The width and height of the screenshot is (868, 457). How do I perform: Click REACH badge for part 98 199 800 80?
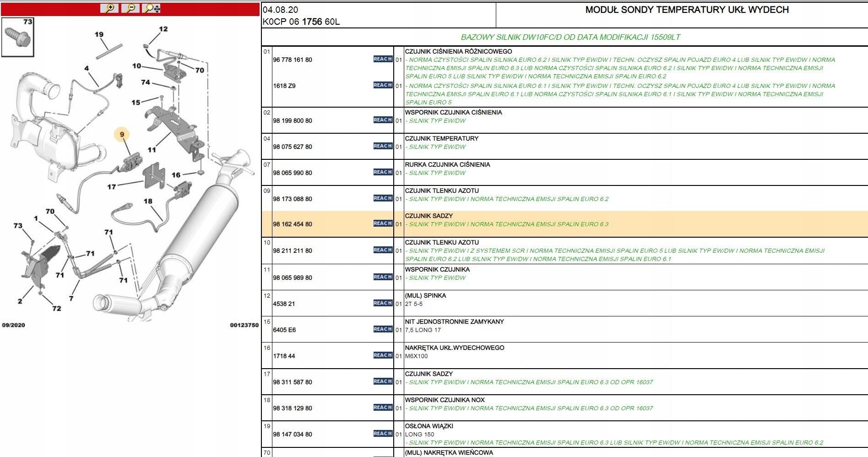(383, 120)
